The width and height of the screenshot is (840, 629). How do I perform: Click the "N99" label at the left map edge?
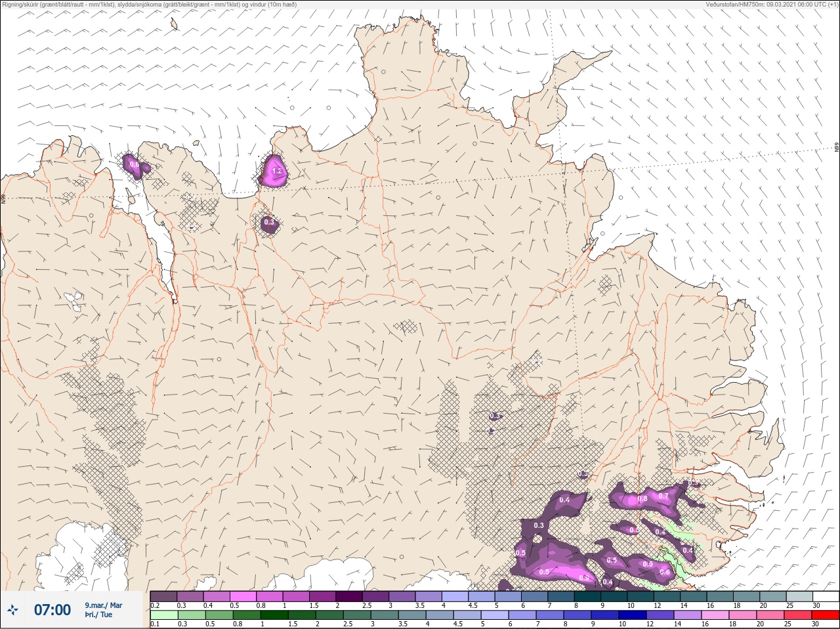click(3, 198)
